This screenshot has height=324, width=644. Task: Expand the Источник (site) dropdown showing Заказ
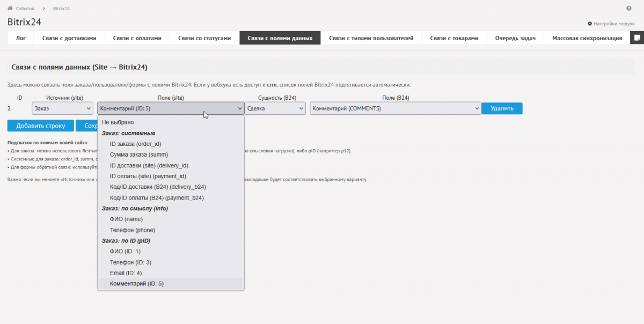point(62,108)
